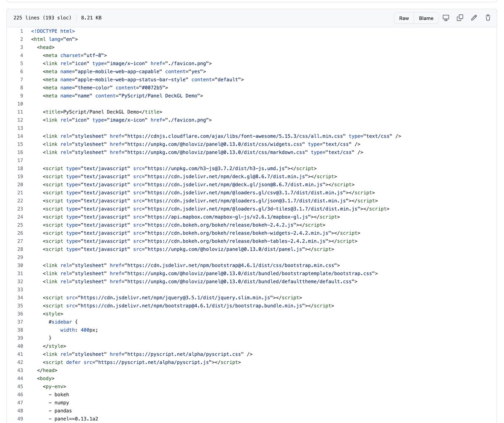Viewport: 504px width, 423px height.
Task: Click the bootstrap.min.css stylesheet line
Action: (x=191, y=265)
